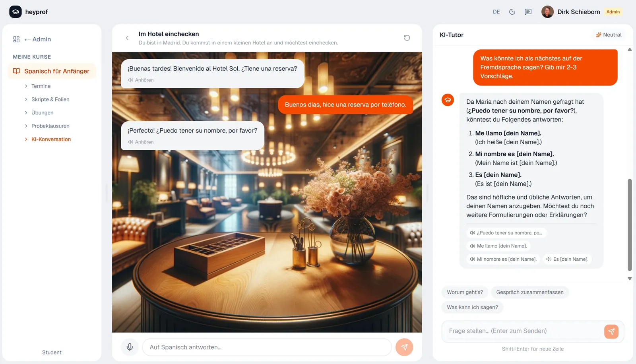The height and width of the screenshot is (364, 636).
Task: Click the microphone icon to record speech
Action: click(x=130, y=347)
